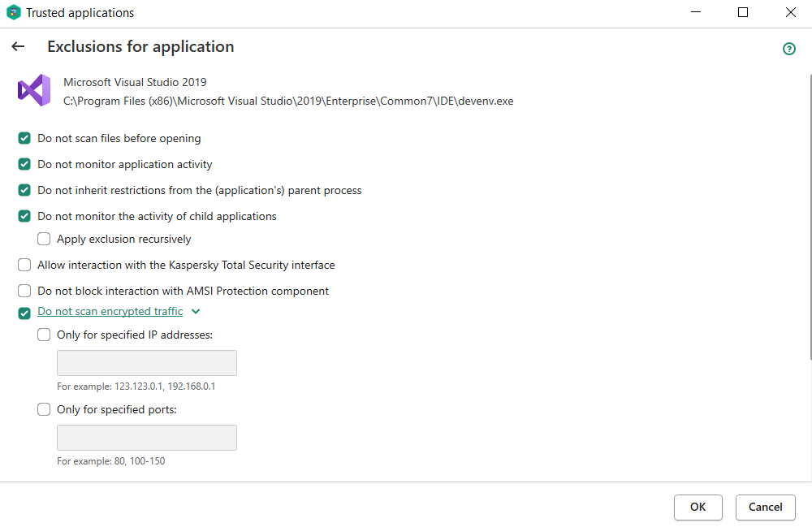Click the Do not scan encrypted traffic link
812x527 pixels.
110,312
